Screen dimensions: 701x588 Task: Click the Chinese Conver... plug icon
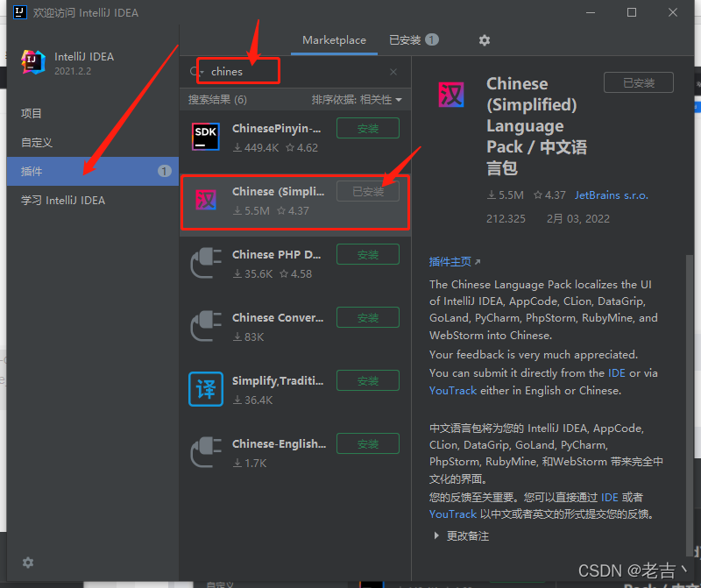206,326
